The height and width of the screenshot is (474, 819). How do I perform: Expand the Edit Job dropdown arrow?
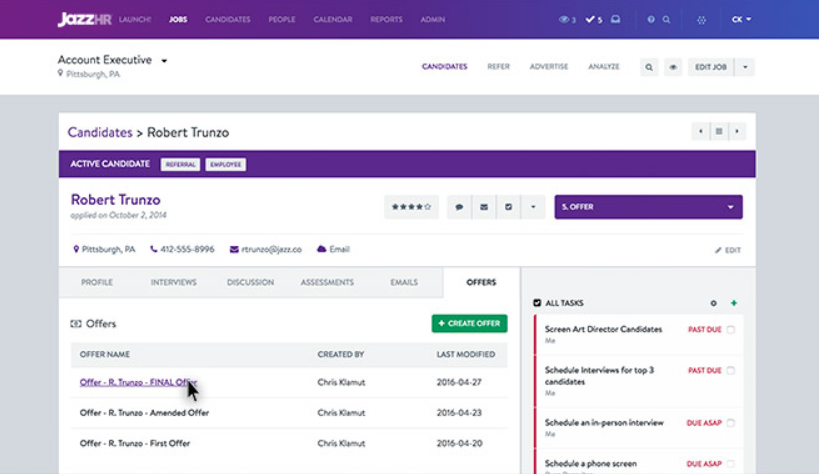pos(745,67)
